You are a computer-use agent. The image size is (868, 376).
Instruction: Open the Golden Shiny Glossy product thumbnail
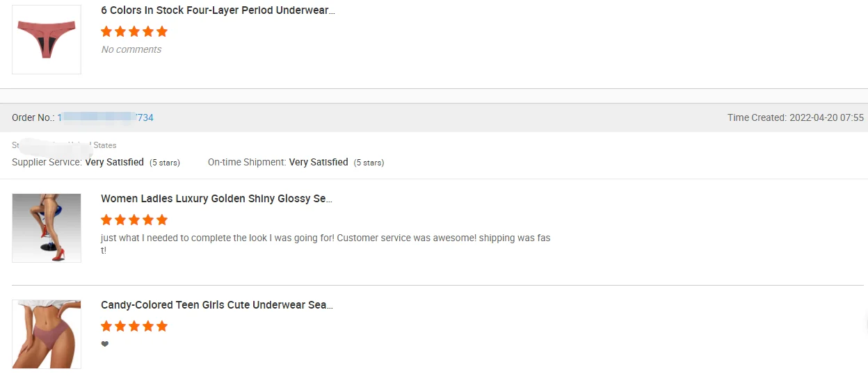[x=47, y=228]
